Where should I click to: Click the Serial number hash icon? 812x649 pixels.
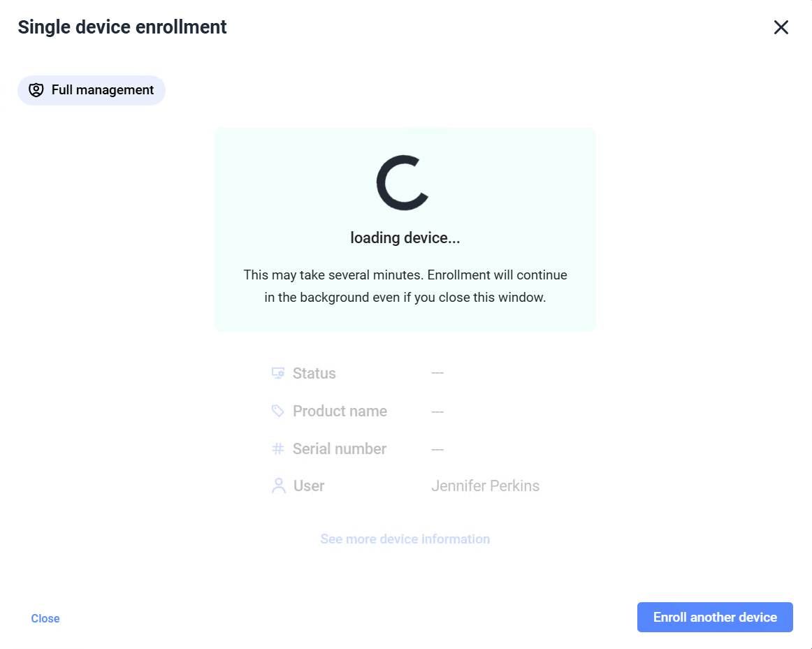pyautogui.click(x=278, y=448)
